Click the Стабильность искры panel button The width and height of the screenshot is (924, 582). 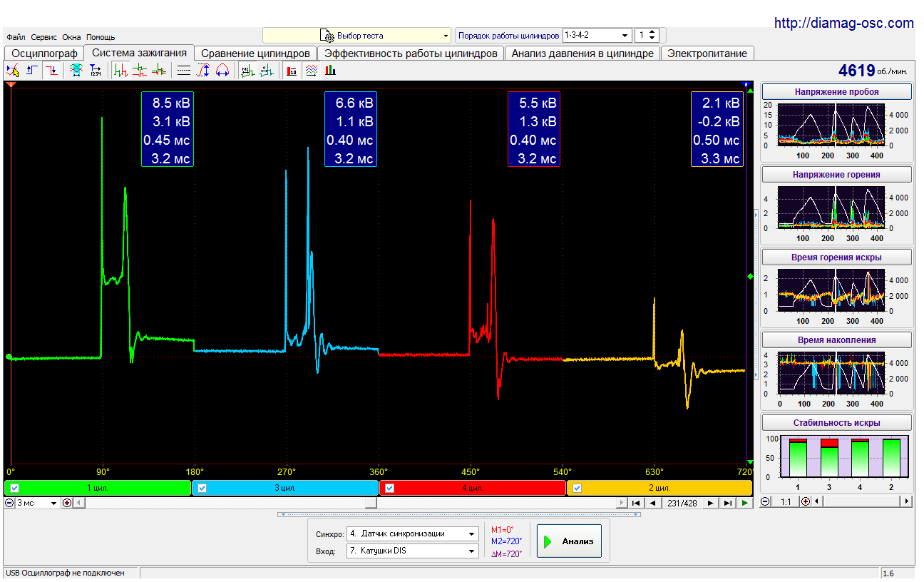point(837,423)
